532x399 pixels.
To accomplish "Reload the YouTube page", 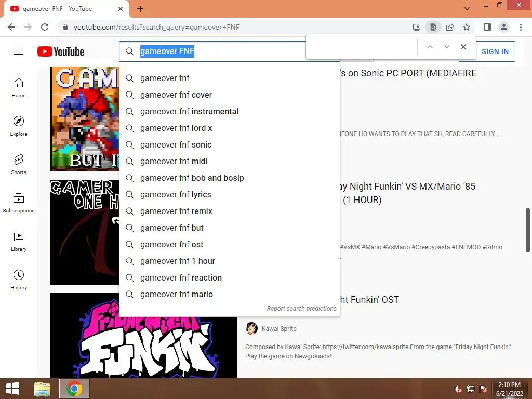I will (x=45, y=27).
